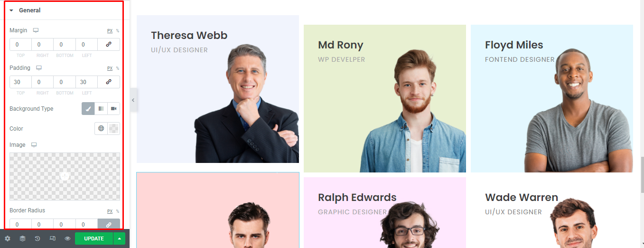This screenshot has width=644, height=248.
Task: Select PX unit for Margin
Action: click(x=110, y=30)
